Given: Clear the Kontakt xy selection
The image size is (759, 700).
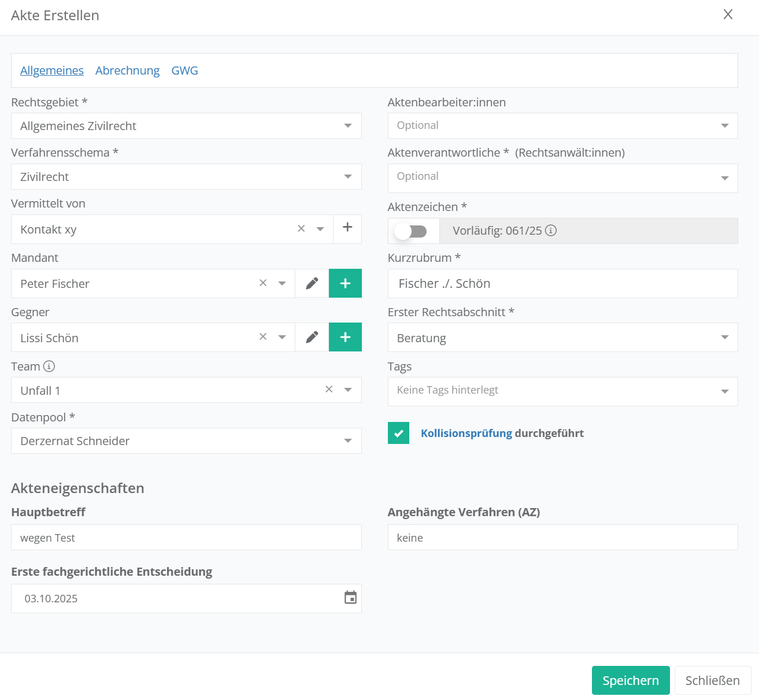Looking at the screenshot, I should [x=301, y=229].
